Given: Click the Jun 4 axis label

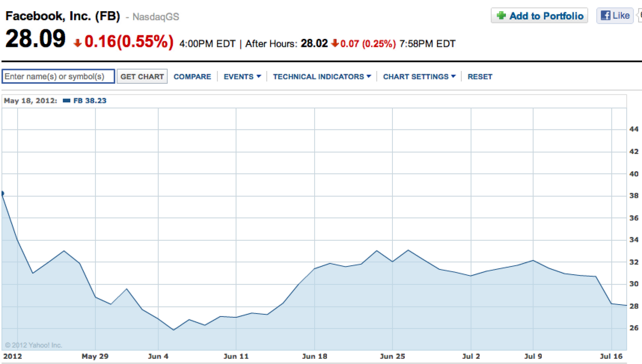Looking at the screenshot, I should click(158, 356).
